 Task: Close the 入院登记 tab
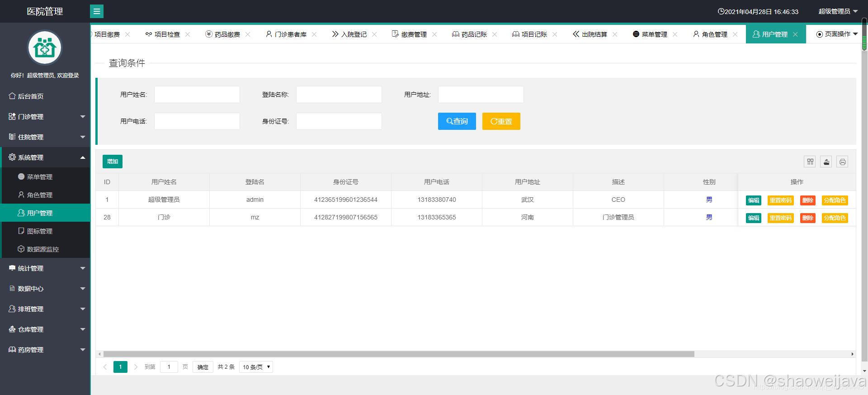(374, 34)
